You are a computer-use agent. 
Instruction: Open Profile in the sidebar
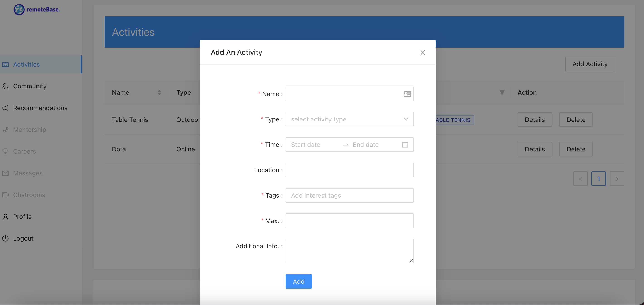(x=22, y=216)
